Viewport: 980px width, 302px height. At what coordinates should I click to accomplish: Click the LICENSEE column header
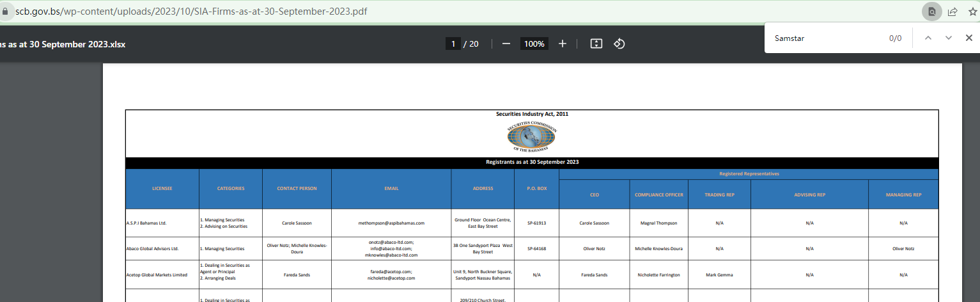pos(162,189)
